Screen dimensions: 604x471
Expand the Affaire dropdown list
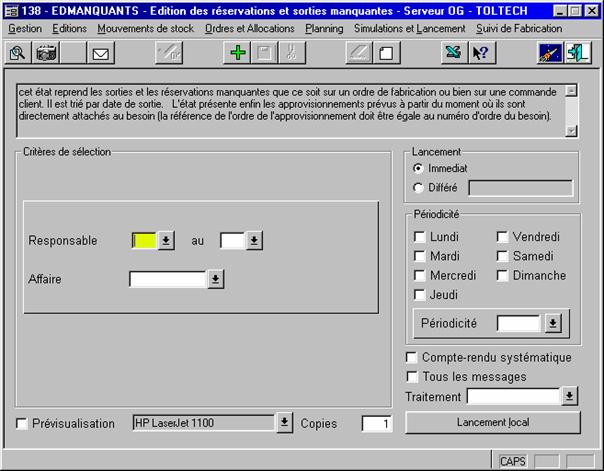pyautogui.click(x=215, y=280)
